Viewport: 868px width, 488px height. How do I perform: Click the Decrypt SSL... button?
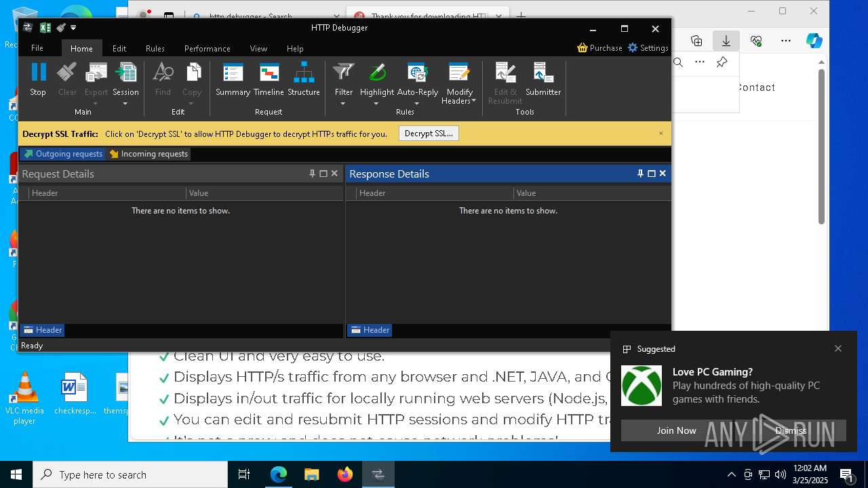[x=429, y=134]
